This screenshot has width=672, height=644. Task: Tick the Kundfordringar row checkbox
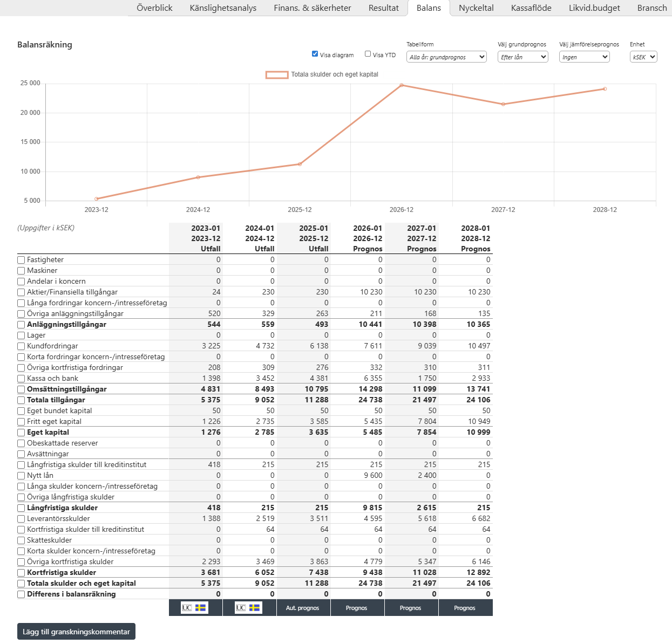coord(21,346)
